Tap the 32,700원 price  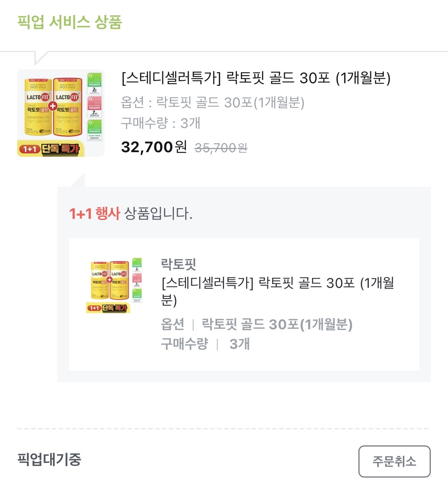154,147
